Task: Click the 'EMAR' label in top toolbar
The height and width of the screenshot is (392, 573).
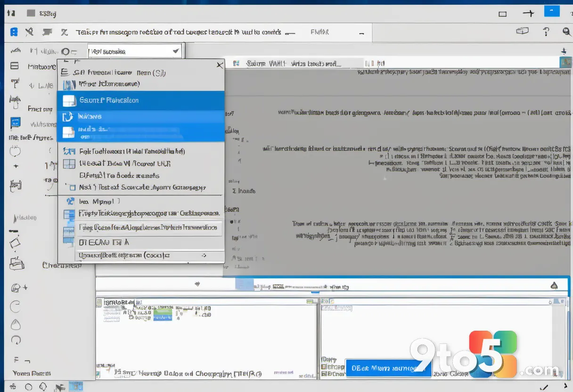Action: click(319, 32)
